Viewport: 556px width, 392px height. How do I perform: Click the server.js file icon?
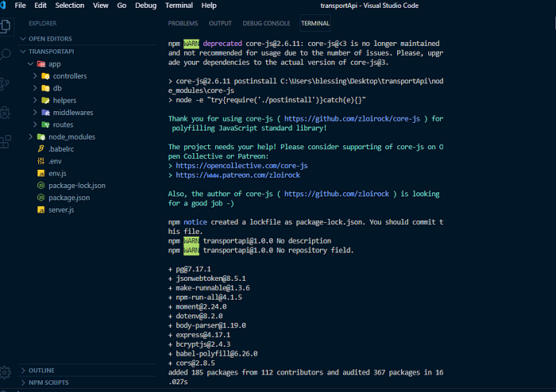(x=41, y=209)
